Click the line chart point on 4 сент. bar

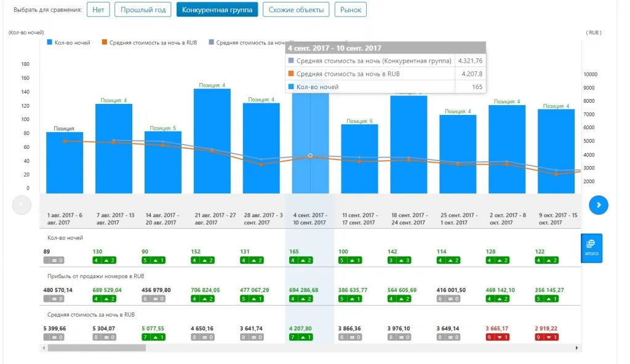point(310,156)
